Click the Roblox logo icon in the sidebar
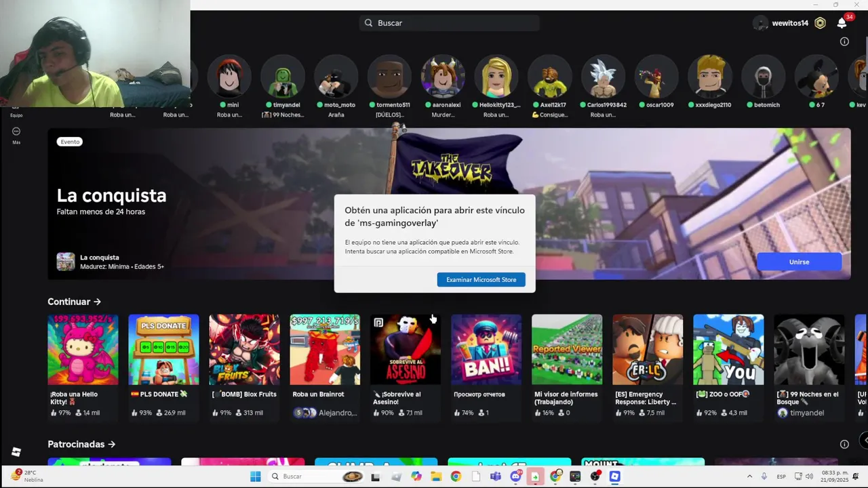Screen dimensions: 868x488 [x=16, y=452]
